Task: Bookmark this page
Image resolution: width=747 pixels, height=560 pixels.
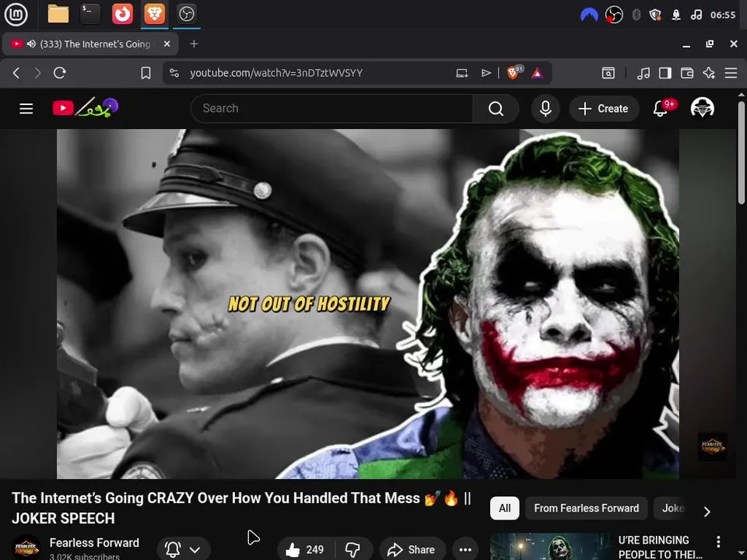Action: pyautogui.click(x=146, y=73)
